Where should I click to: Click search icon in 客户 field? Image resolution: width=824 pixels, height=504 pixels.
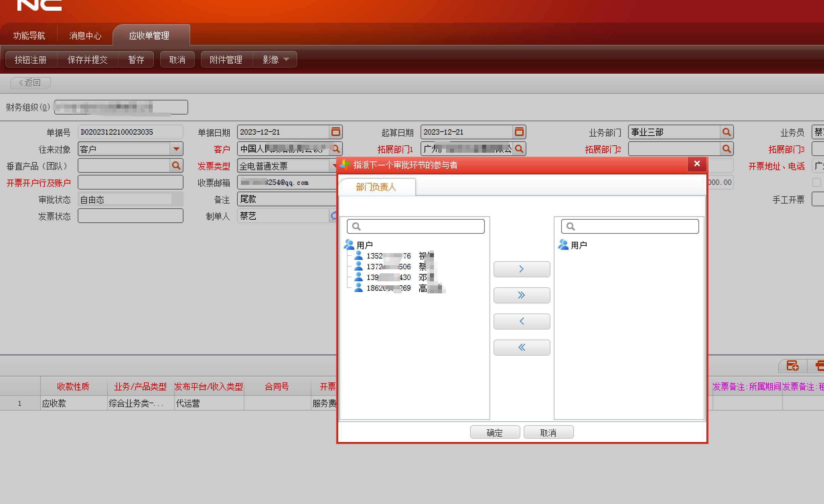(336, 149)
